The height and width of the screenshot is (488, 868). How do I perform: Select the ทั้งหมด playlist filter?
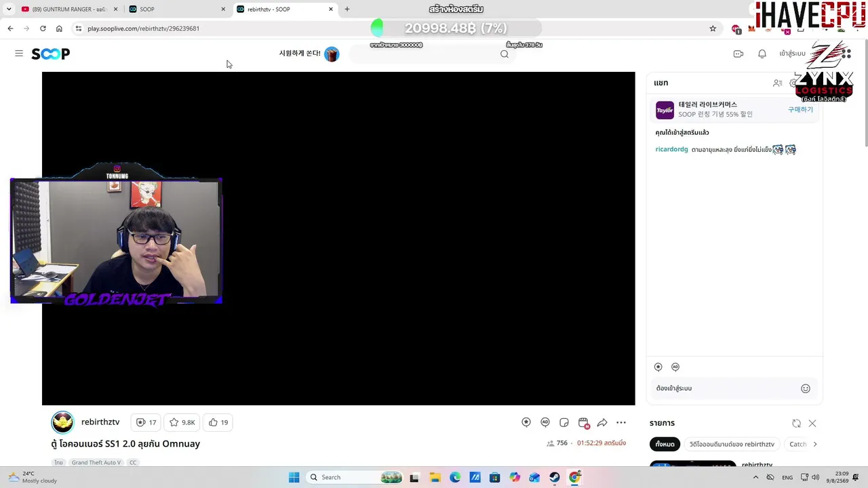tap(665, 444)
